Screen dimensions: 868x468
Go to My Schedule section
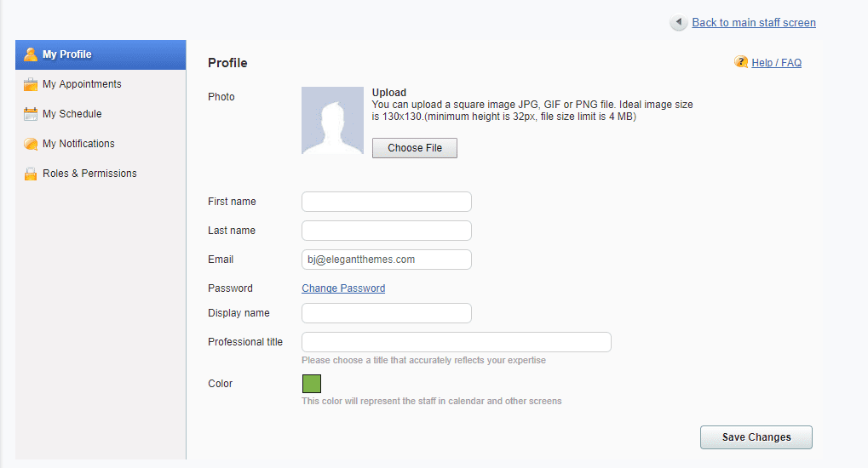(72, 114)
